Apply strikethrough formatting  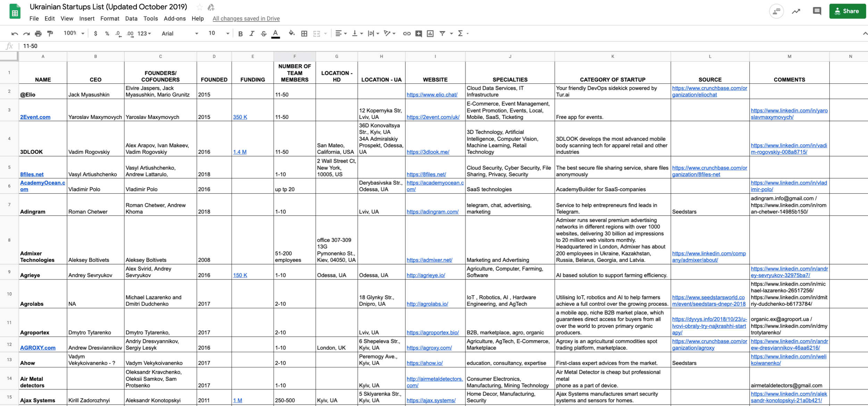click(x=264, y=33)
